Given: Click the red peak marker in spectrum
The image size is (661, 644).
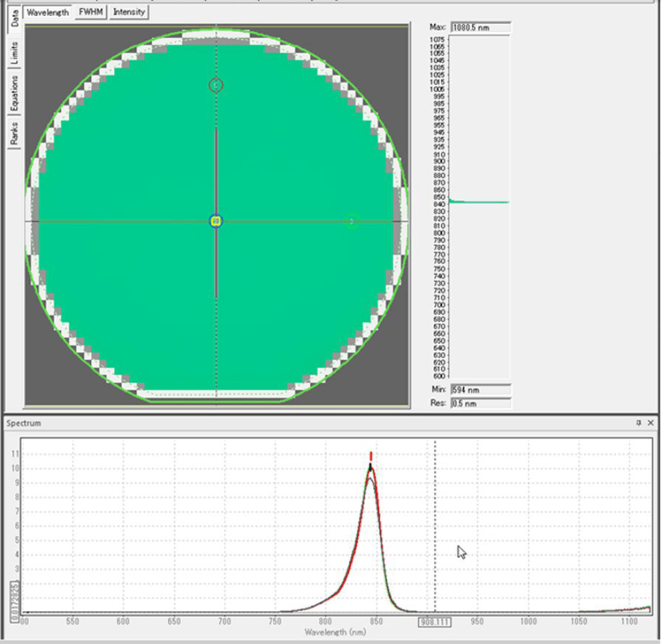Looking at the screenshot, I should [x=370, y=457].
